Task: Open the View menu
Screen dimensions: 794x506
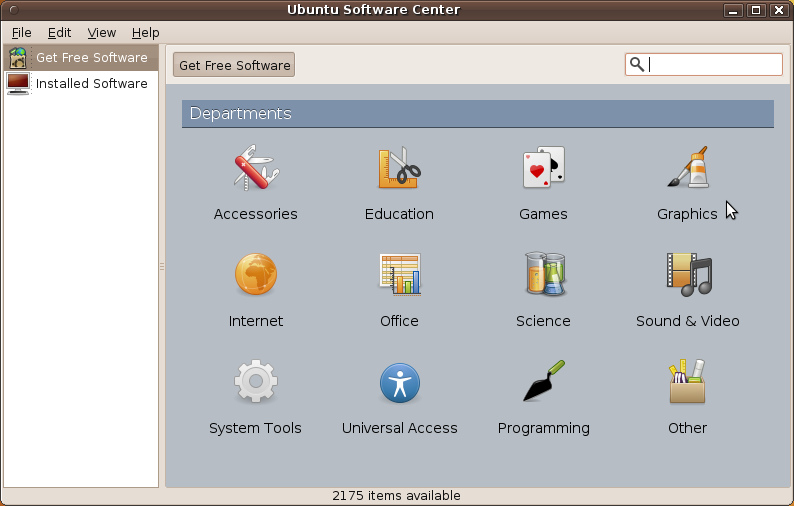Action: click(x=101, y=33)
